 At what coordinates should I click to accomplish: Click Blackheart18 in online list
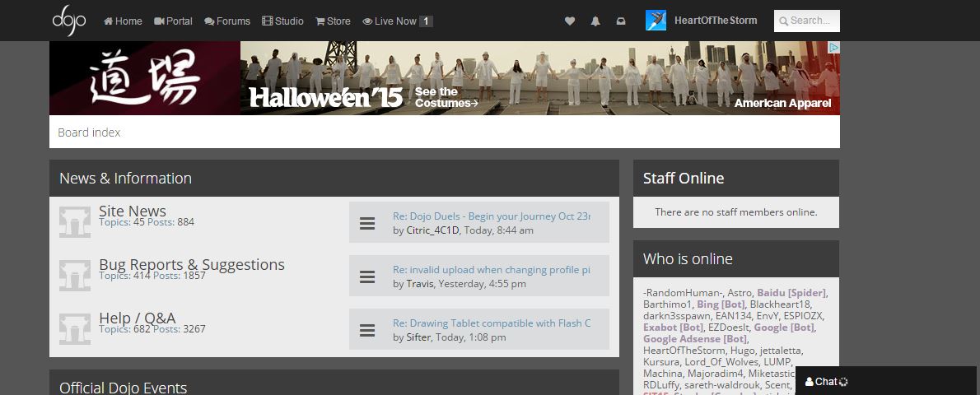pos(780,304)
